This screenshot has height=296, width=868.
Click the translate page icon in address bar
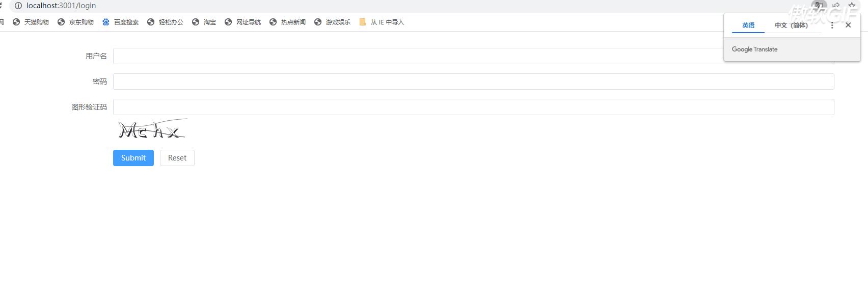(819, 6)
